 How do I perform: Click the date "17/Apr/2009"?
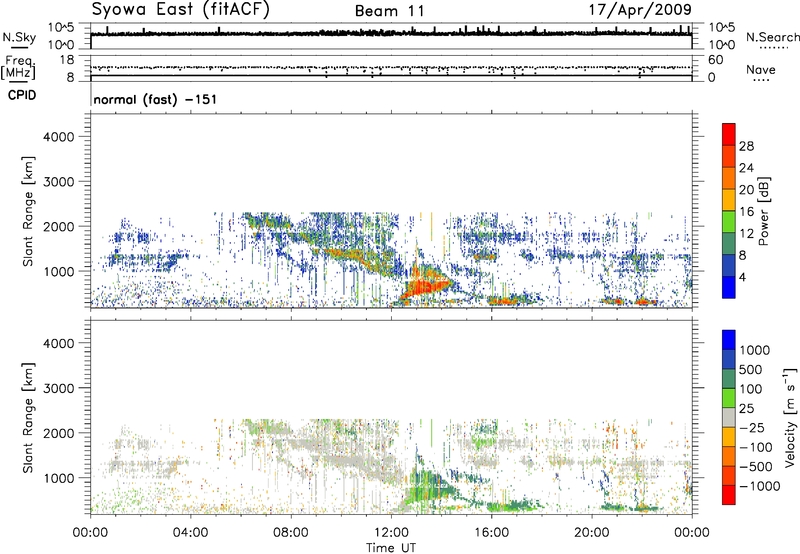640,10
